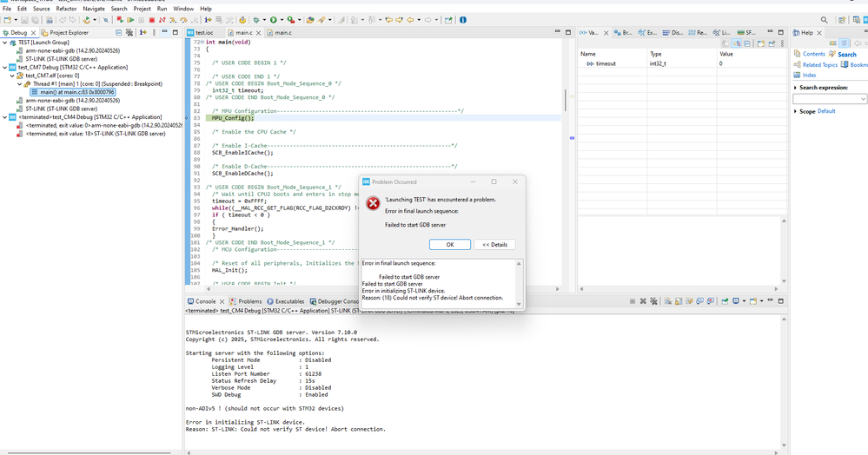
Task: Click Collapse All icon in the Variables view
Action: tap(746, 43)
